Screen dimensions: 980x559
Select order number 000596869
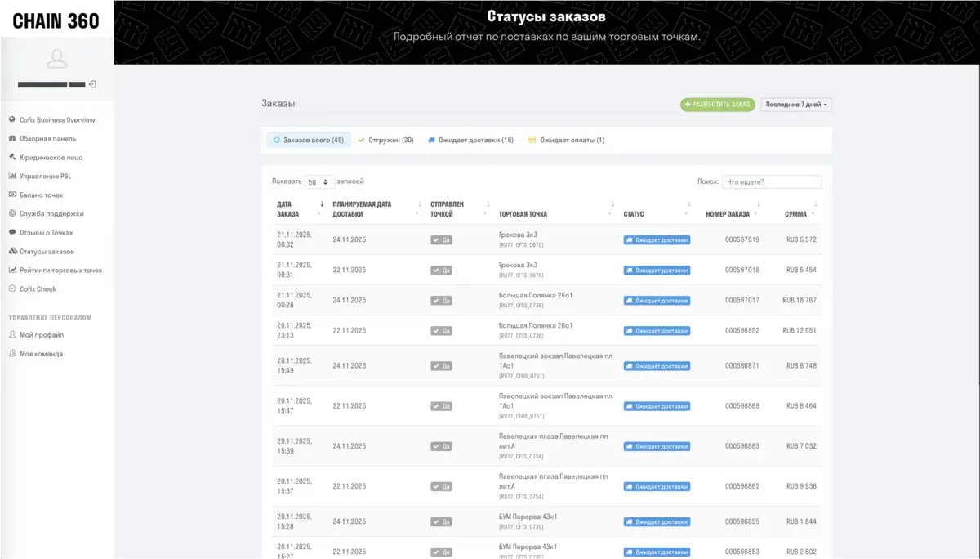point(742,406)
